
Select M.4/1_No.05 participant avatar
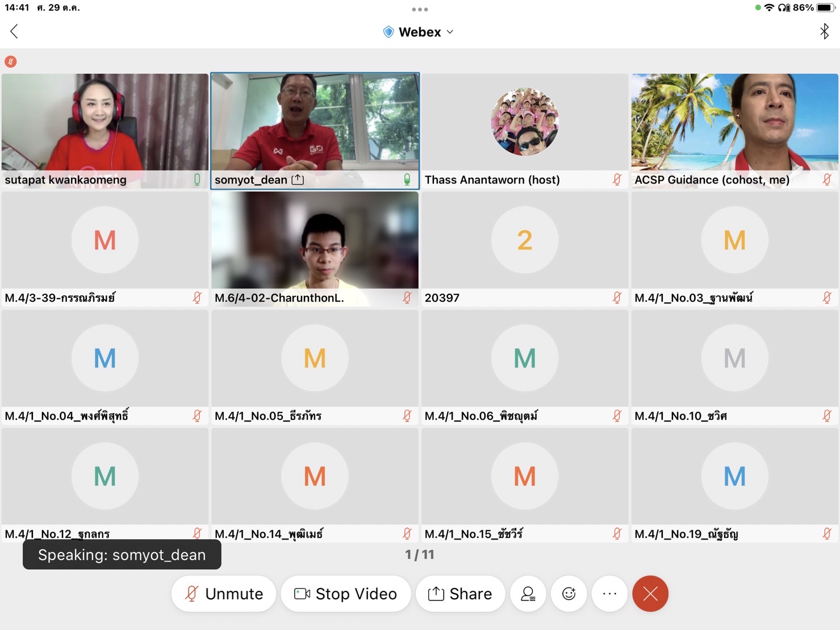pyautogui.click(x=315, y=358)
